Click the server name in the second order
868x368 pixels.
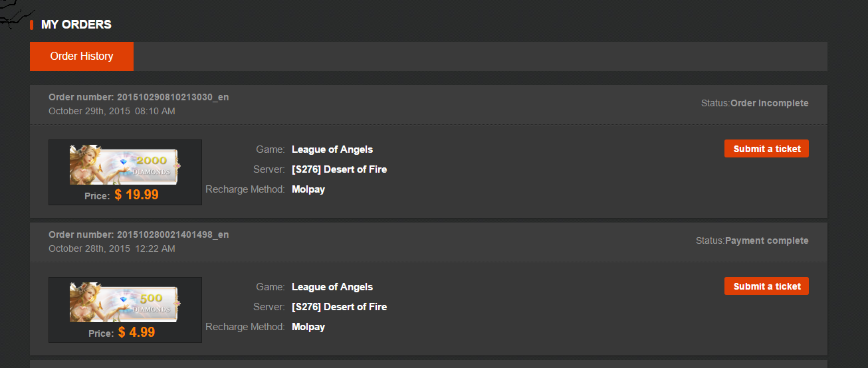click(339, 307)
